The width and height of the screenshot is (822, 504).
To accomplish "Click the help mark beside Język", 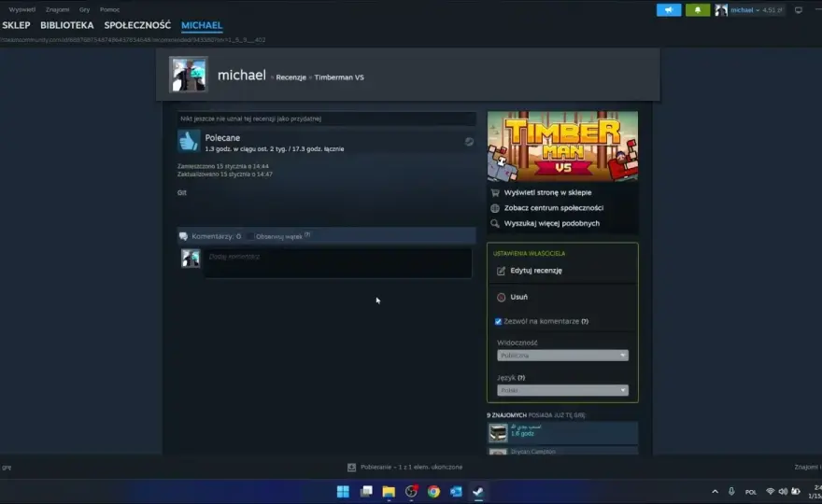I will click(x=521, y=378).
